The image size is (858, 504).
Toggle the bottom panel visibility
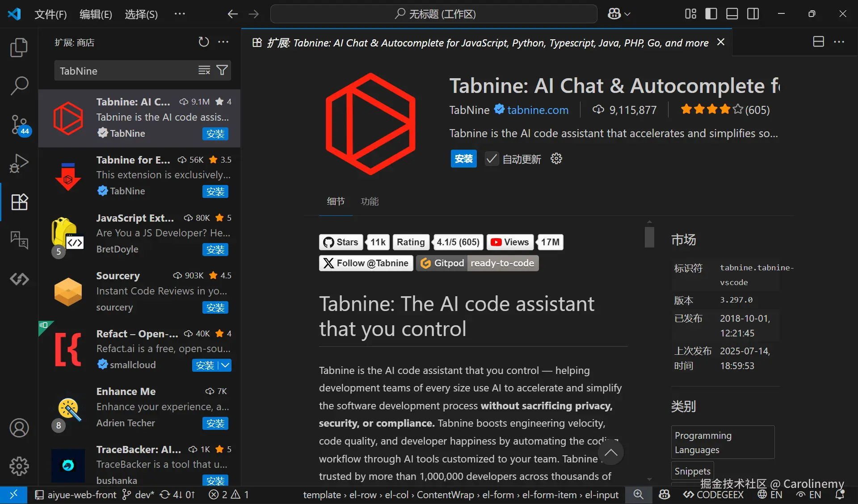tap(732, 14)
